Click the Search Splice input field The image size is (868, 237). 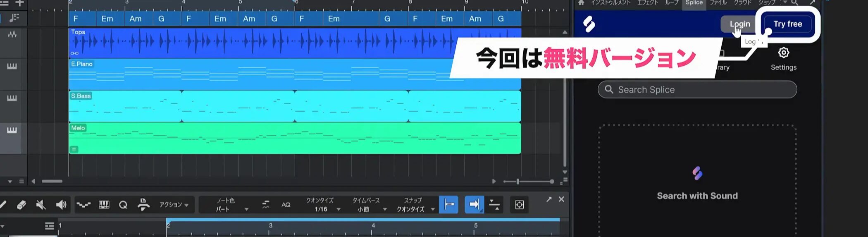(x=697, y=90)
